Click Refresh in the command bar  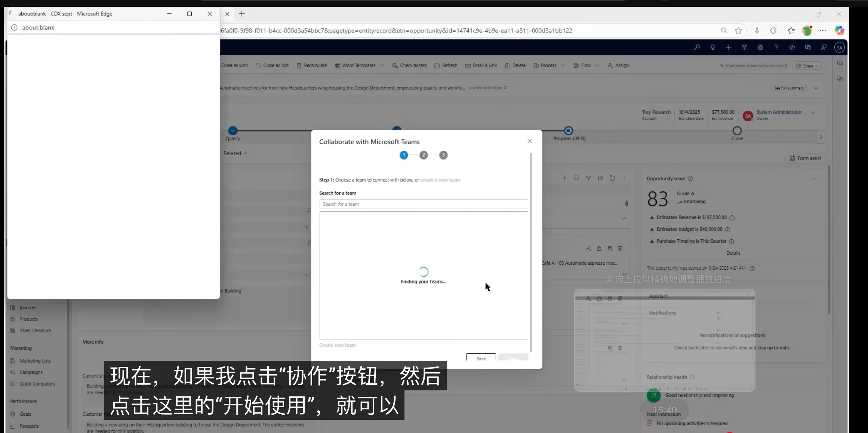(446, 65)
